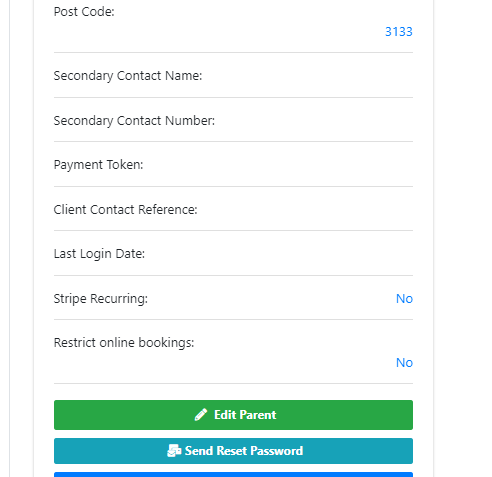The height and width of the screenshot is (477, 492).
Task: Click the pencil icon on Edit Parent
Action: pos(201,415)
